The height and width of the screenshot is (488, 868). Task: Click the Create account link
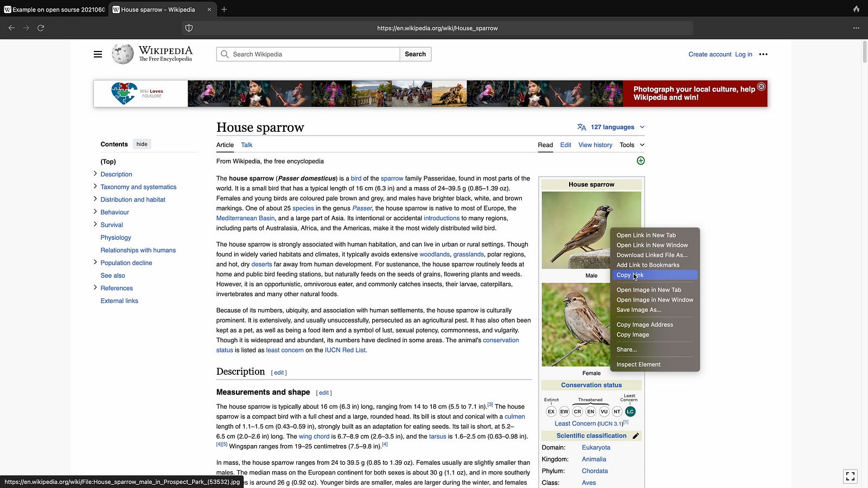point(710,54)
